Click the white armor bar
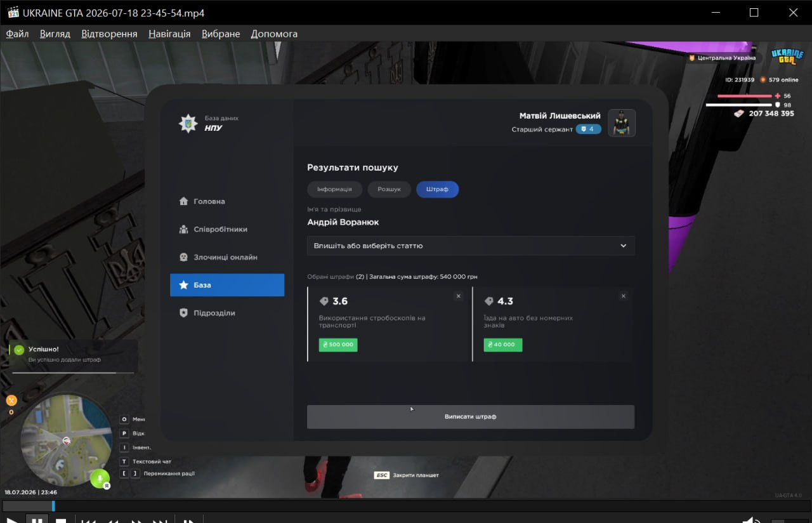Screen dimensions: 812x523 [738, 105]
